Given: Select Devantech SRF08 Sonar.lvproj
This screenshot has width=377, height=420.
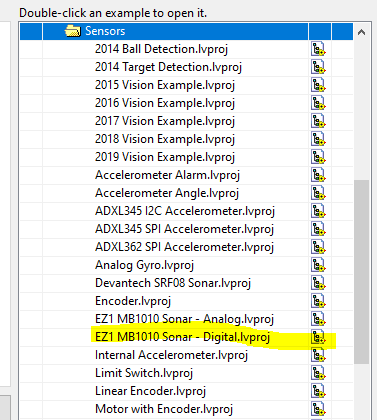Looking at the screenshot, I should 173,283.
